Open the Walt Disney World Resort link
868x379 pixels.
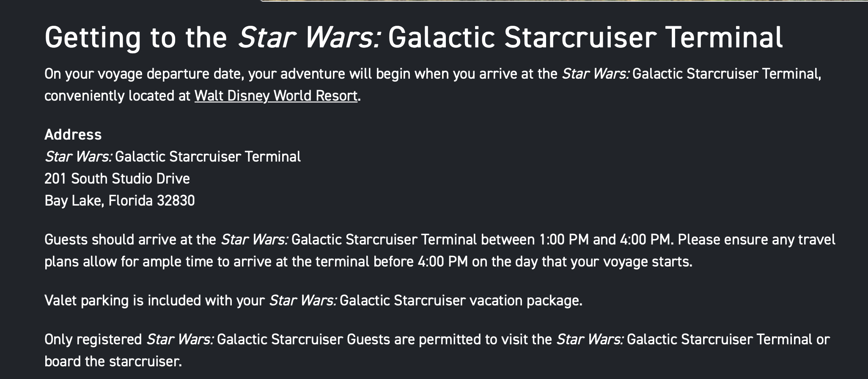(x=276, y=96)
